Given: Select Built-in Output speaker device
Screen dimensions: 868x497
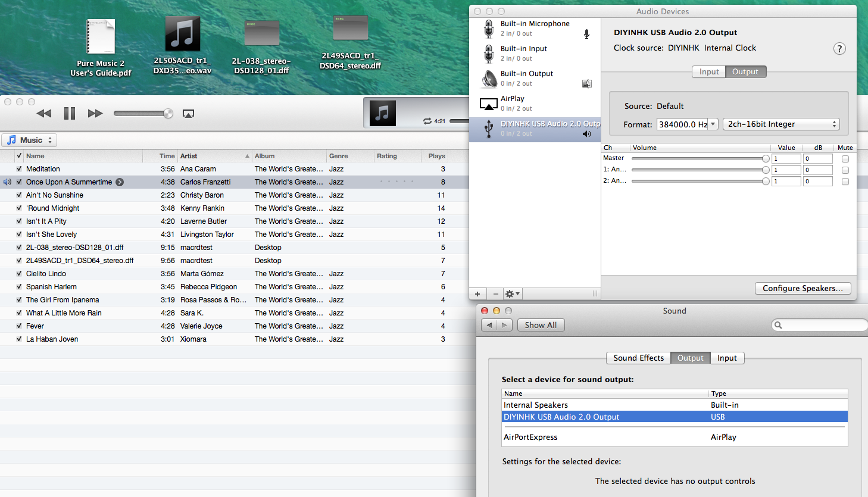Looking at the screenshot, I should (x=535, y=79).
